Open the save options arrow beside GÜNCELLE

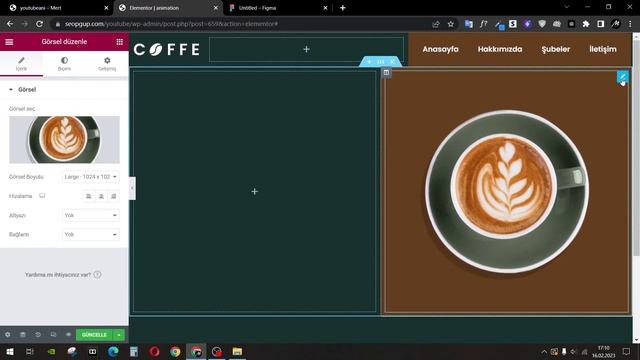tap(119, 335)
